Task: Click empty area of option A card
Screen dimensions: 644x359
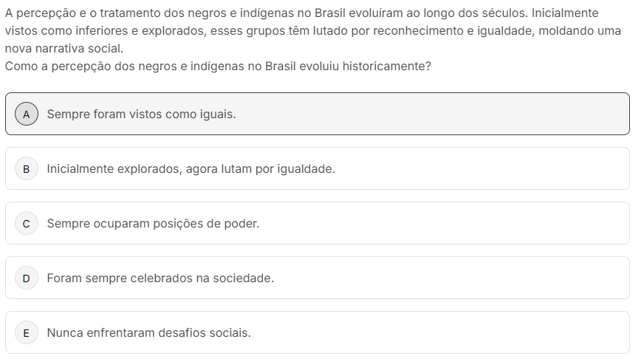Action: click(x=431, y=114)
